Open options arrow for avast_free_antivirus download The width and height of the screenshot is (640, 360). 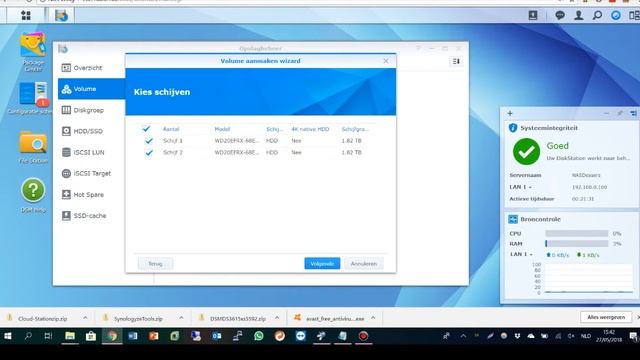[373, 318]
